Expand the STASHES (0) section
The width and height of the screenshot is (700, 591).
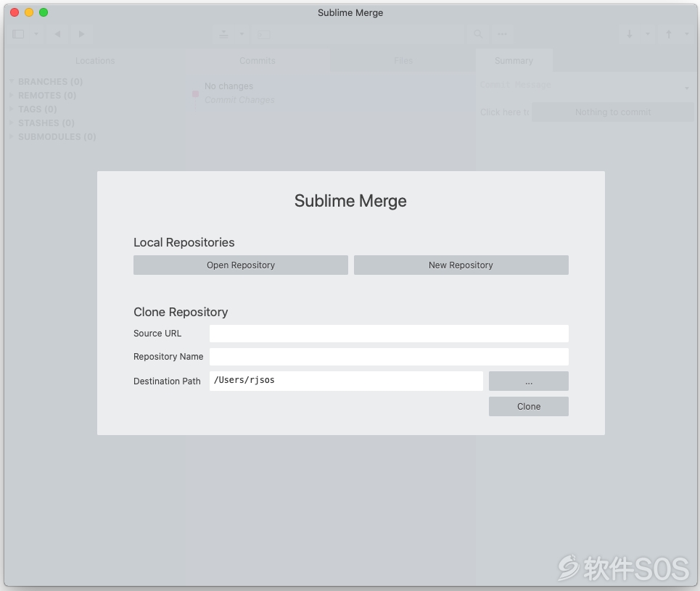coord(12,123)
